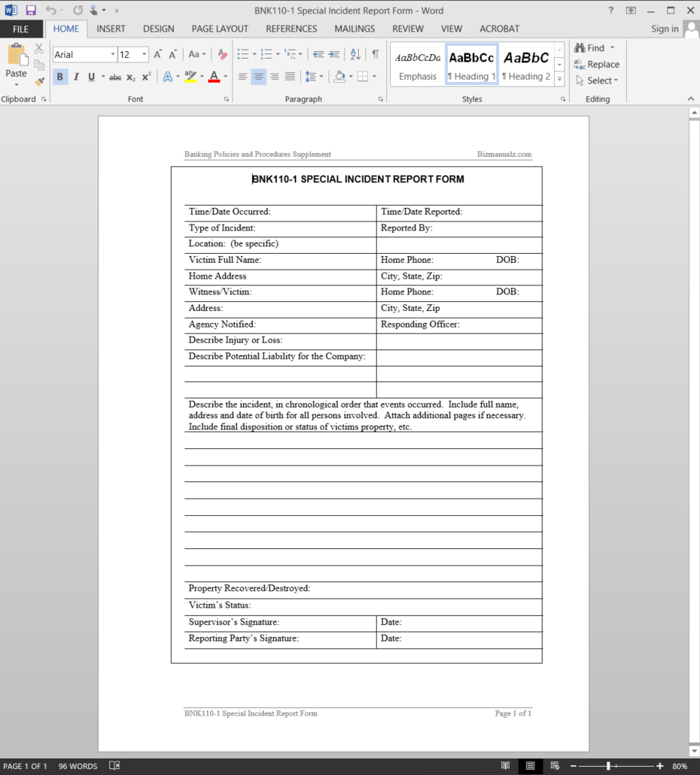
Task: Align text left
Action: pyautogui.click(x=242, y=77)
